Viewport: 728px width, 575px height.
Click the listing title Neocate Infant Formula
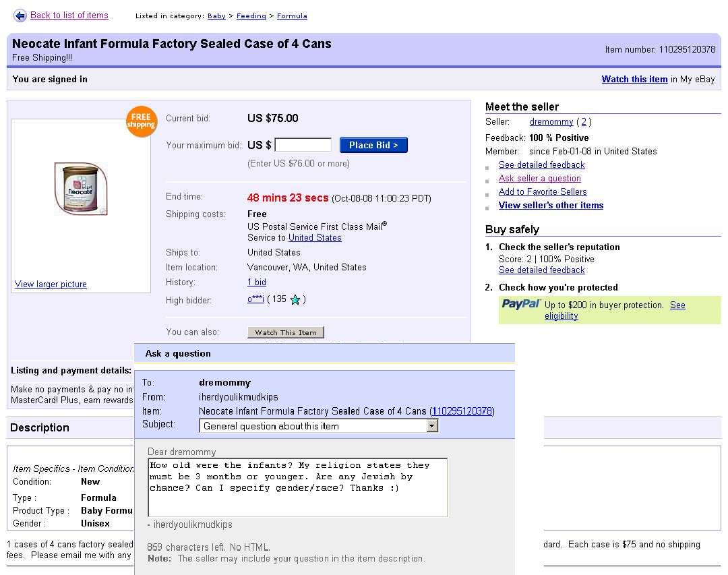click(x=171, y=44)
